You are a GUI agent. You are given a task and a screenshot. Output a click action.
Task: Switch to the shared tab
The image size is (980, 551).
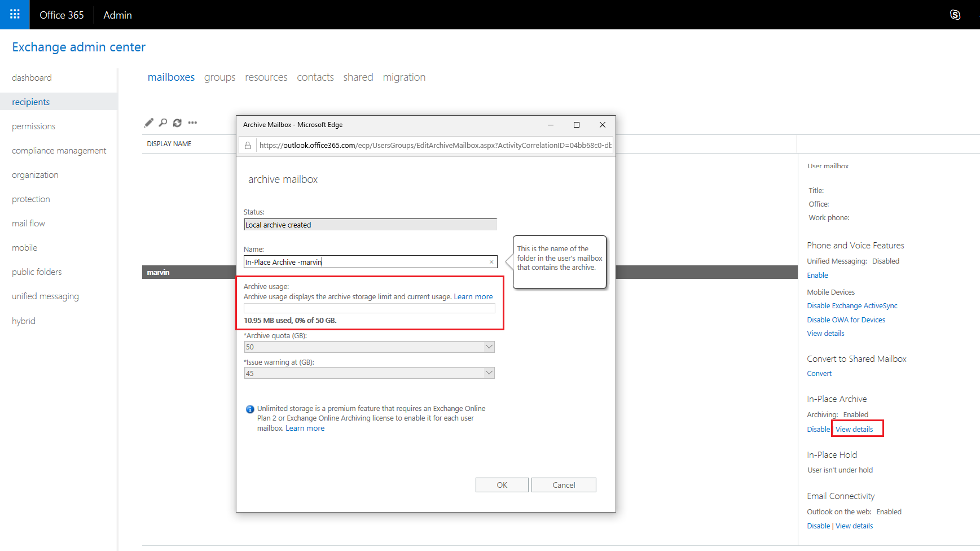[358, 77]
